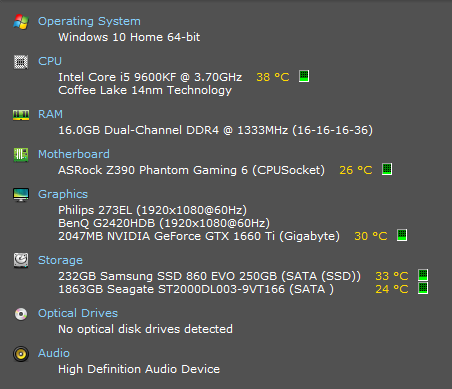This screenshot has width=452, height=389.
Task: Open the Audio section heading
Action: 54,353
